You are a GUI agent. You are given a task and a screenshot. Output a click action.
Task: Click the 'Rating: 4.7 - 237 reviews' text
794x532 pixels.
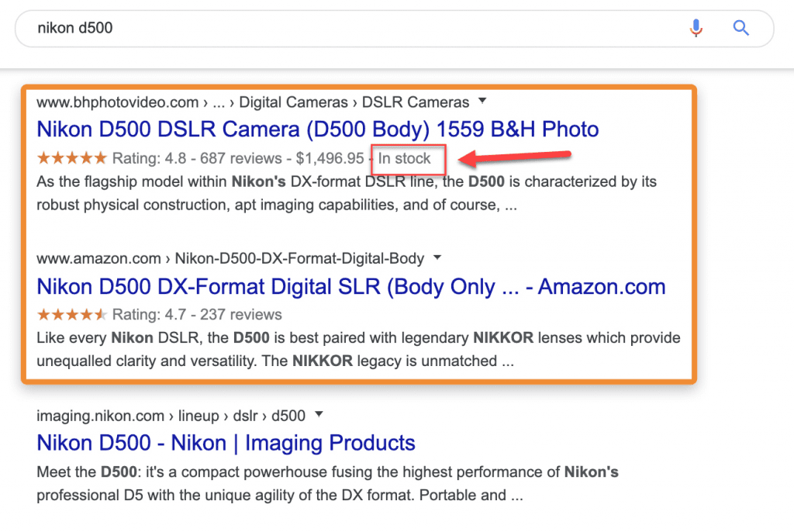(x=197, y=315)
